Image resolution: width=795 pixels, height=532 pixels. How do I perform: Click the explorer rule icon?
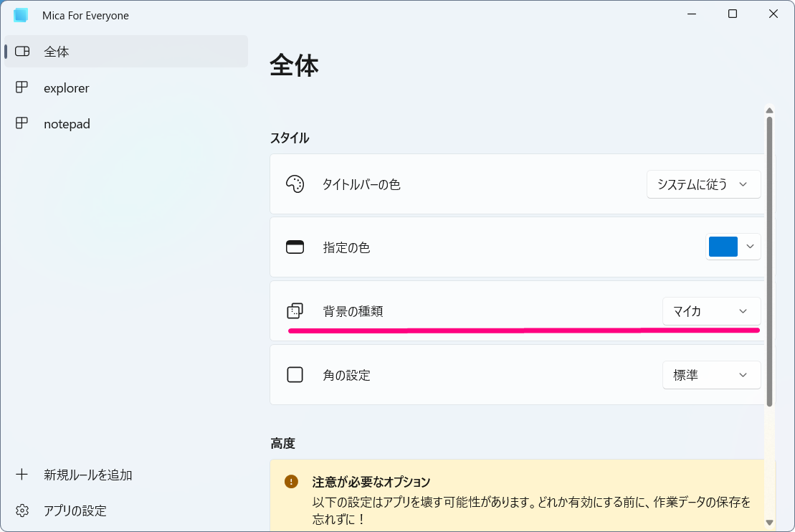pyautogui.click(x=22, y=87)
